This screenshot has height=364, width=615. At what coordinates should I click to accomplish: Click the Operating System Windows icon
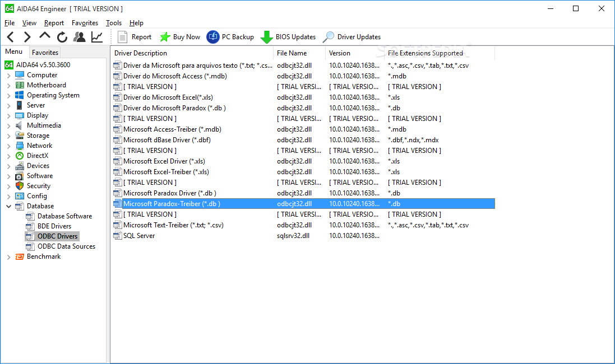pyautogui.click(x=19, y=95)
